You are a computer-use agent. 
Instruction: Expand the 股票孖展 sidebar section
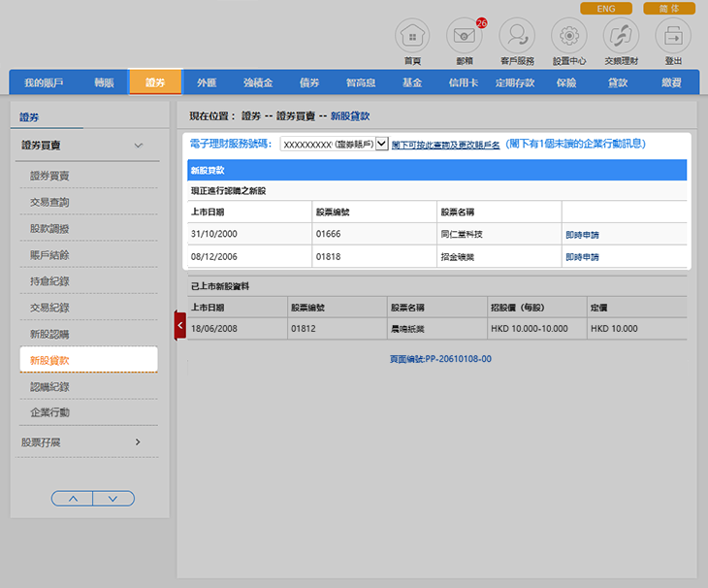(138, 442)
